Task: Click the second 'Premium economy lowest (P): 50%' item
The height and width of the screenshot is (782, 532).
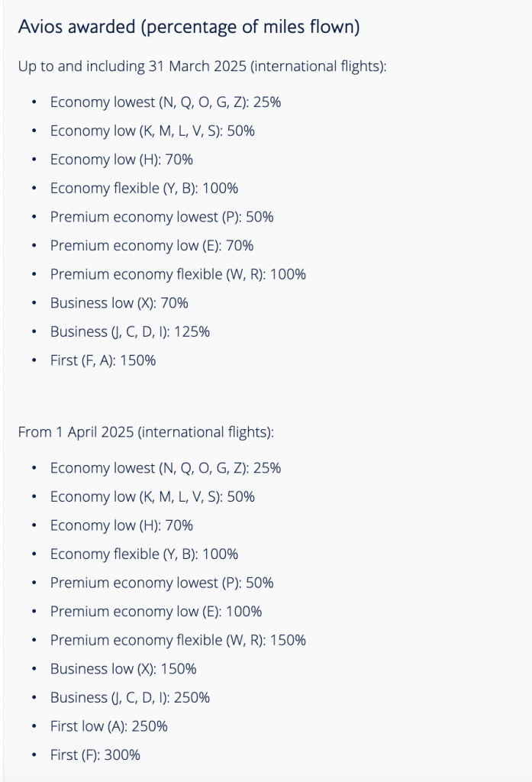Action: tap(161, 583)
